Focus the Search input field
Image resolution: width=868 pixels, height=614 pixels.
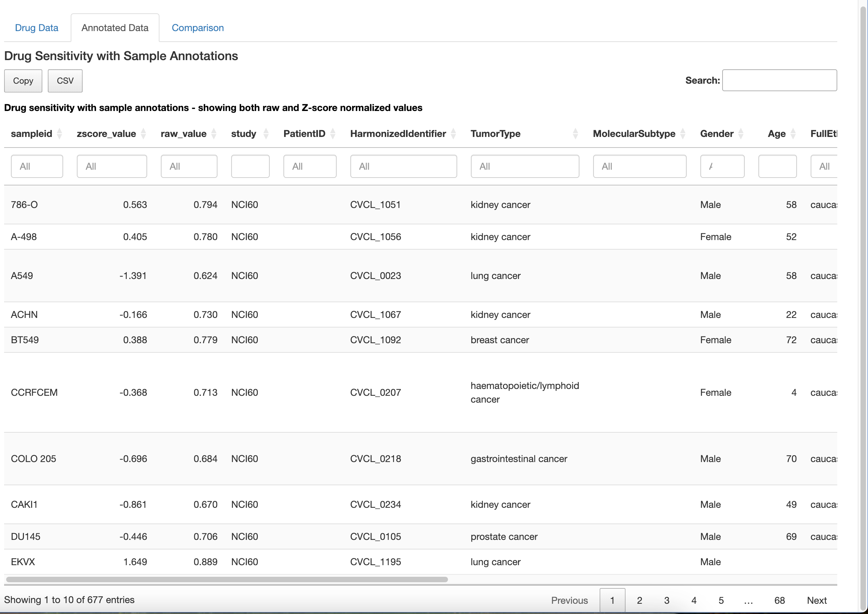point(779,80)
